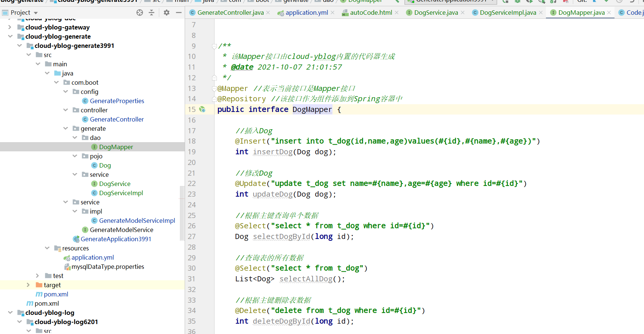The height and width of the screenshot is (334, 644).
Task: Expand the target folder
Action: 28,285
